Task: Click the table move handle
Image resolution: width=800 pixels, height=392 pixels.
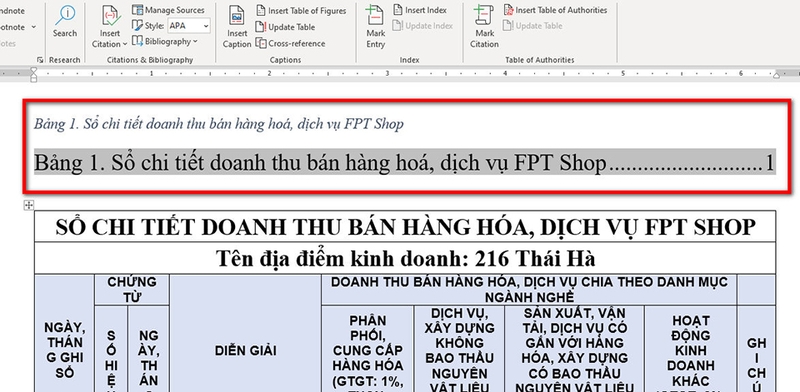Action: tap(29, 205)
